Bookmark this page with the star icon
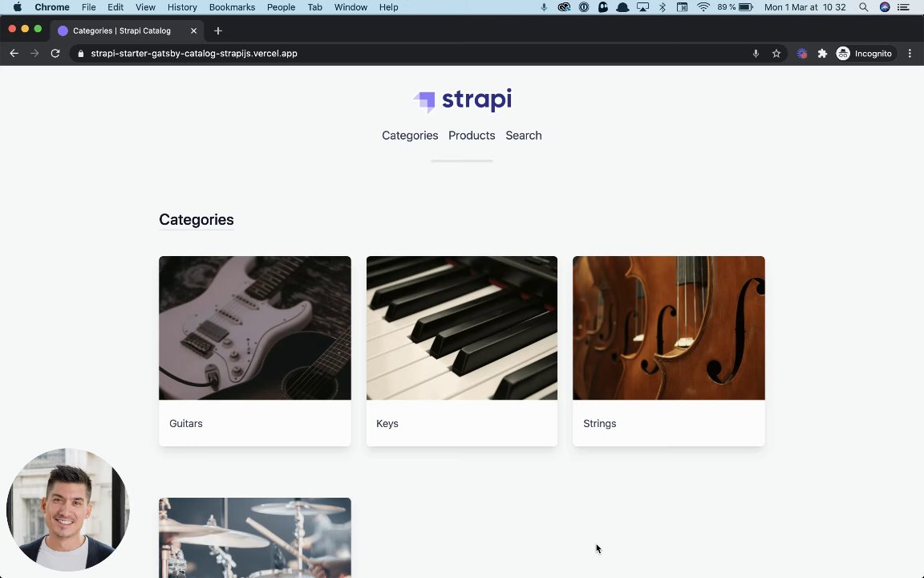This screenshot has height=578, width=924. (776, 54)
